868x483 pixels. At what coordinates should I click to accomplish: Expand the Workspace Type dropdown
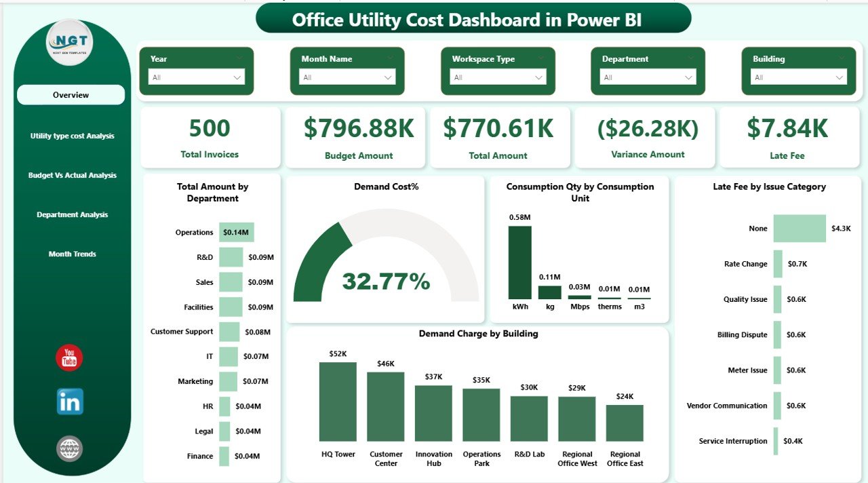[x=497, y=77]
